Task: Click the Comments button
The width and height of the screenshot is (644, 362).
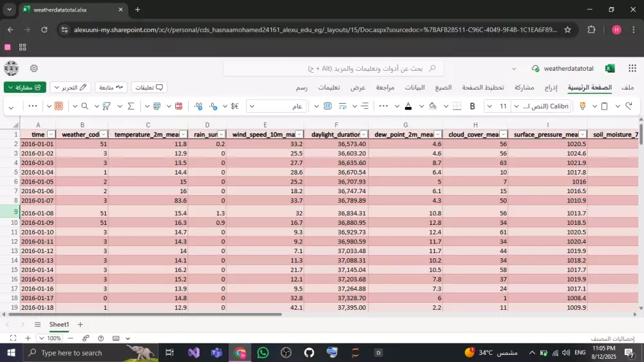Action: [x=149, y=87]
